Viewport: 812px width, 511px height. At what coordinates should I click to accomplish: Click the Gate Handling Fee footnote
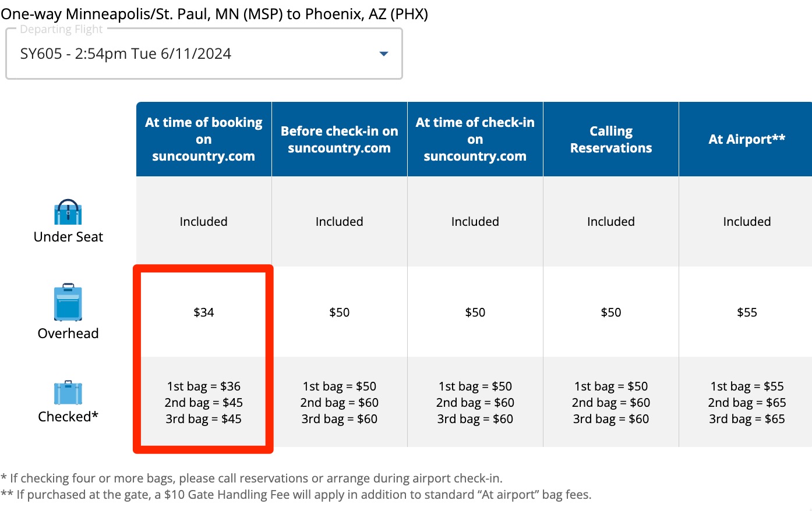(297, 494)
